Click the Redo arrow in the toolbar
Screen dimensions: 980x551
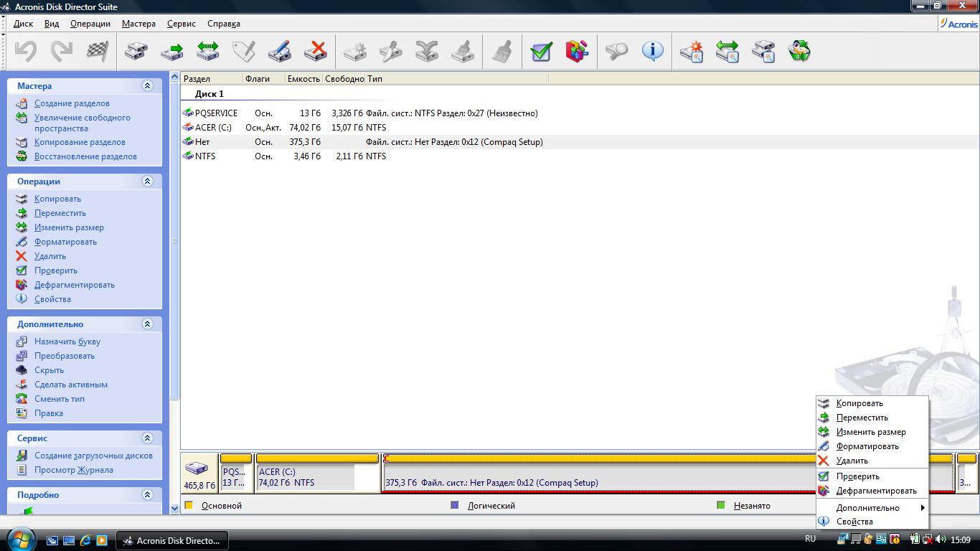[x=62, y=51]
